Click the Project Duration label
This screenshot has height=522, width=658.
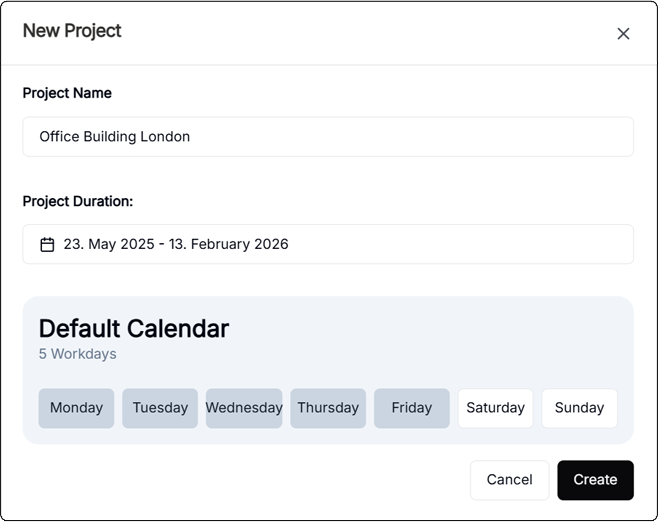pos(78,201)
